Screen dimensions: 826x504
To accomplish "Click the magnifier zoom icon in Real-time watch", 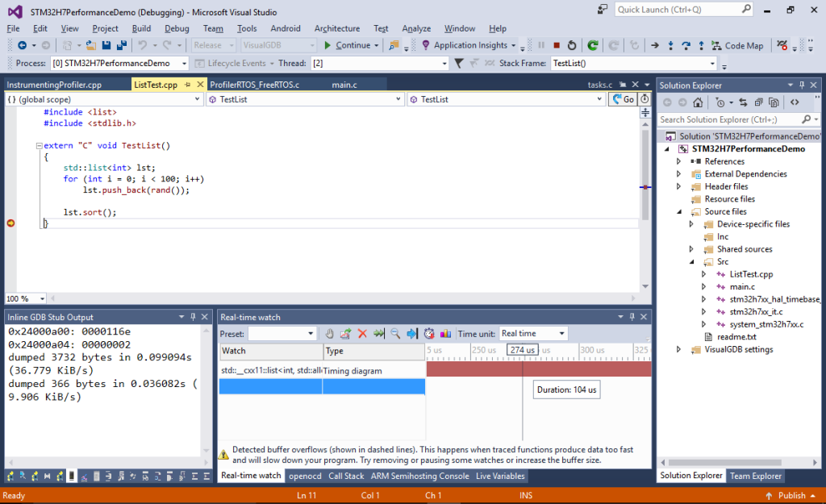I will [394, 333].
